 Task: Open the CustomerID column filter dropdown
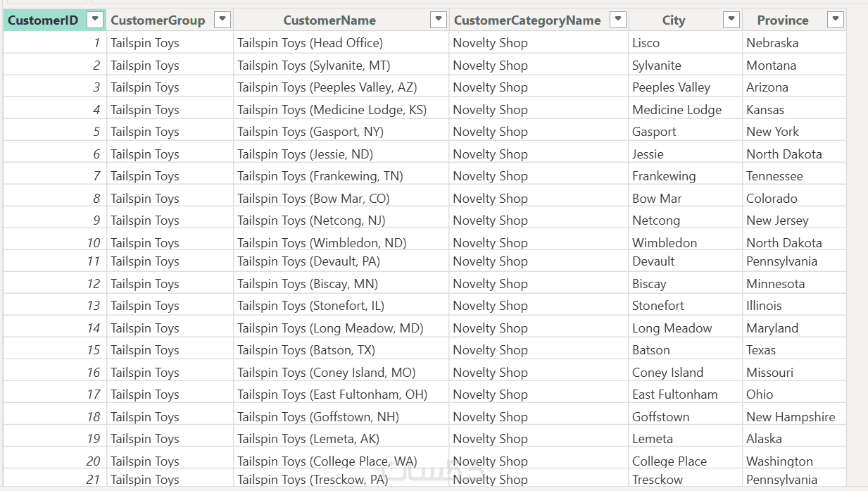96,20
